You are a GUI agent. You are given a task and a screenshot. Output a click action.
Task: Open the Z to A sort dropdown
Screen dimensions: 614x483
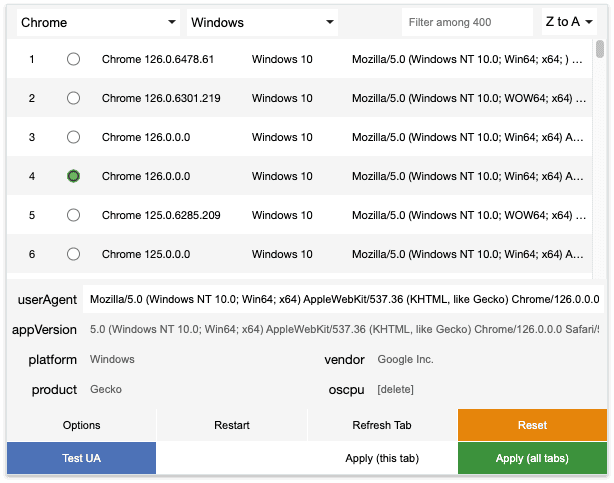(569, 22)
